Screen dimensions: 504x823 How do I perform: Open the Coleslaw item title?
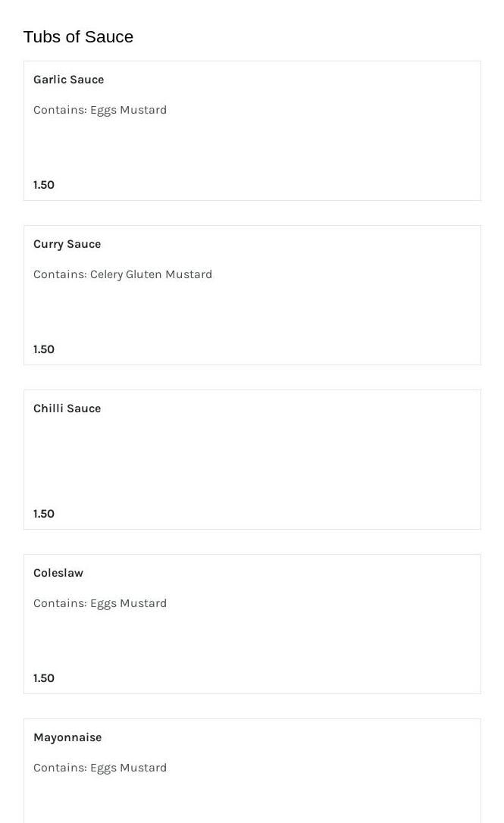(58, 573)
